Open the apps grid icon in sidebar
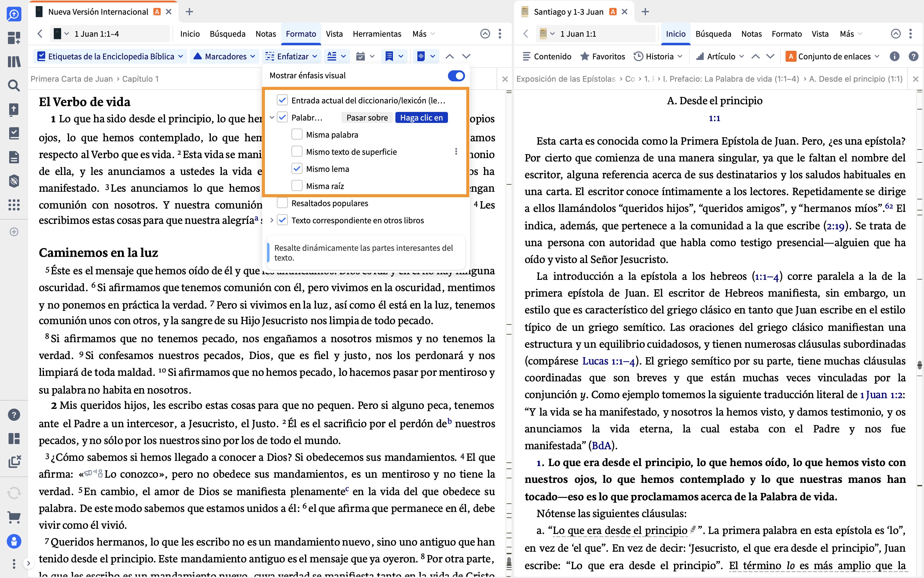 tap(14, 205)
